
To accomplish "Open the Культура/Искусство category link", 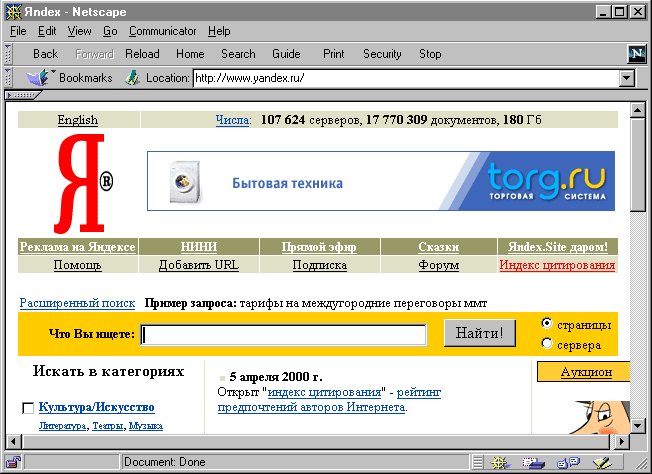I will click(96, 407).
